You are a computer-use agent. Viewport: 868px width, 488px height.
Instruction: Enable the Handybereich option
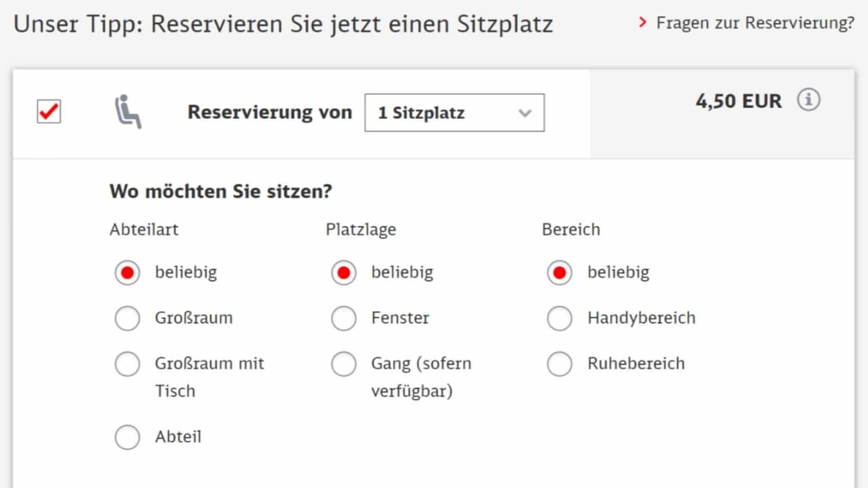click(559, 318)
